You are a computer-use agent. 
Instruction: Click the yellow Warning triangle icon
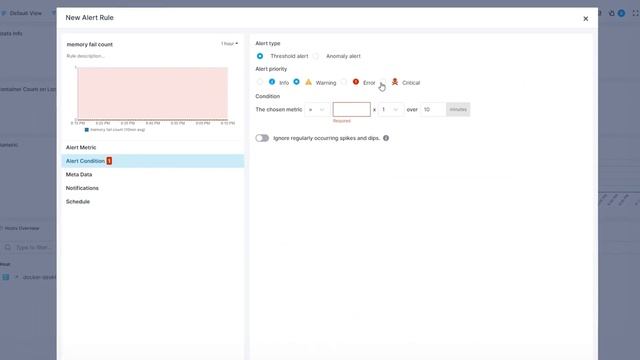point(309,82)
